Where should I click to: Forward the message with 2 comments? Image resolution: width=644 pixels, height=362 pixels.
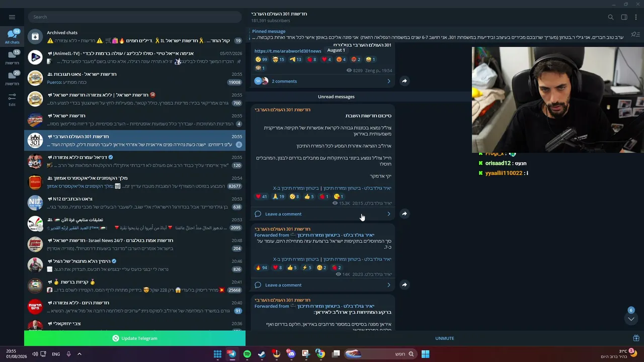(404, 80)
